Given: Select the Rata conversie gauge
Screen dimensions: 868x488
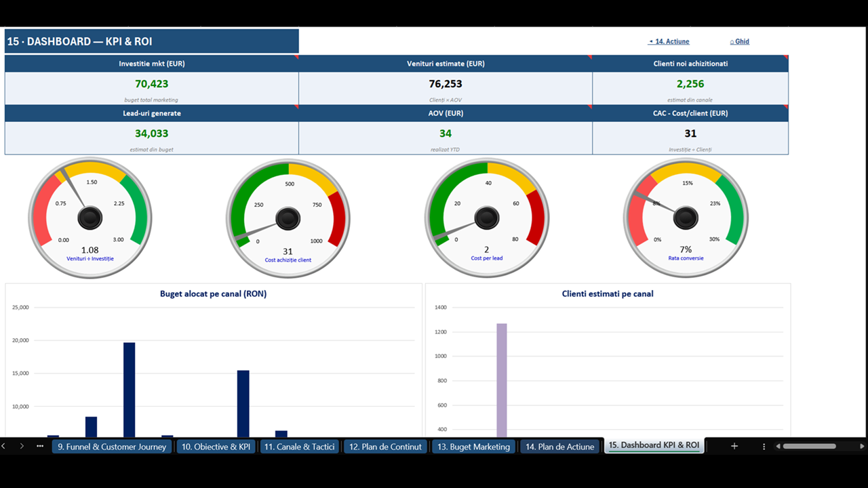Looking at the screenshot, I should [686, 218].
